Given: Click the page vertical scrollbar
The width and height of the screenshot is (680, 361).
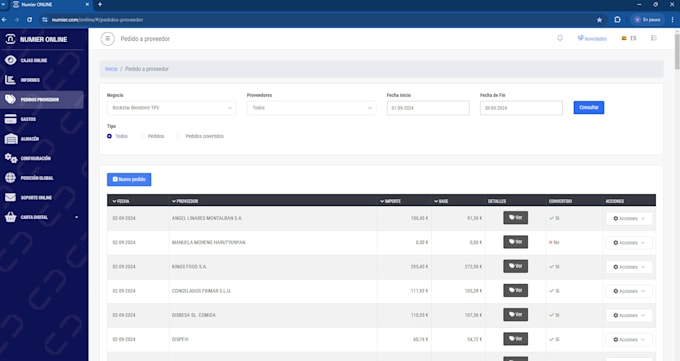Looking at the screenshot, I should click(x=677, y=52).
